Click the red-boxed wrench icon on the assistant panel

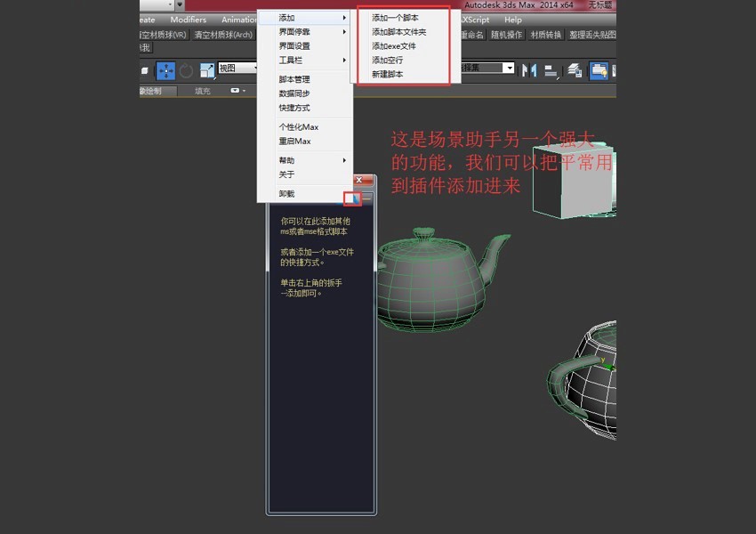point(352,198)
